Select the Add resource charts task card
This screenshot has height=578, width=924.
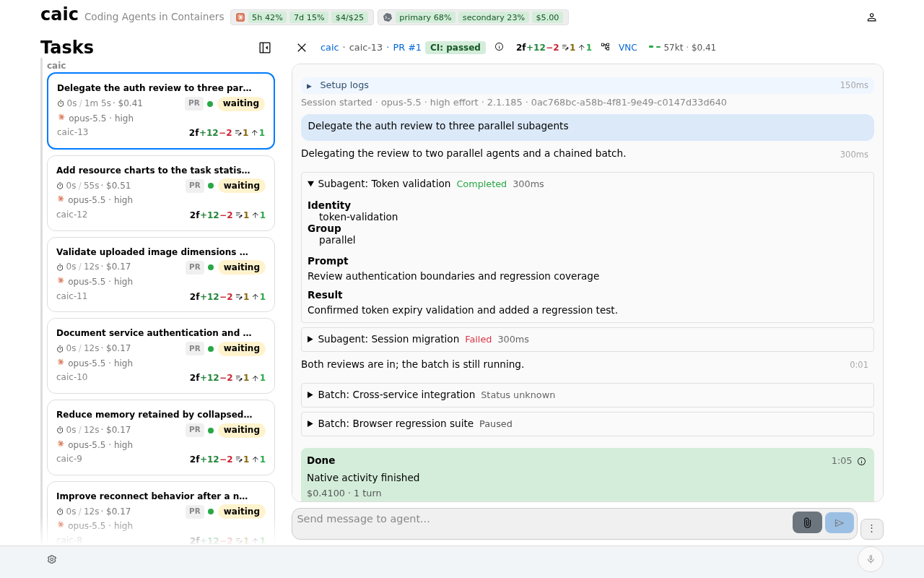[x=161, y=193]
